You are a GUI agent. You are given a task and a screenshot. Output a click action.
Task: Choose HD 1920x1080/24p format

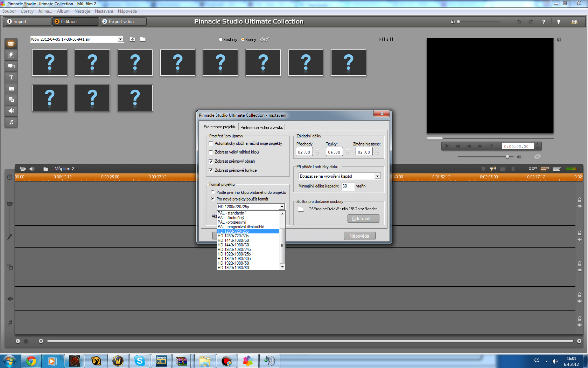[248, 250]
